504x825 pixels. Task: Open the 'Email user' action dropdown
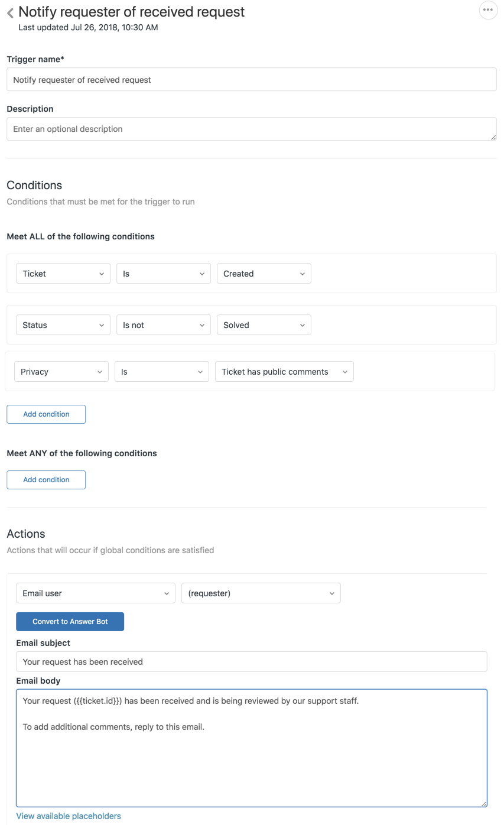95,593
